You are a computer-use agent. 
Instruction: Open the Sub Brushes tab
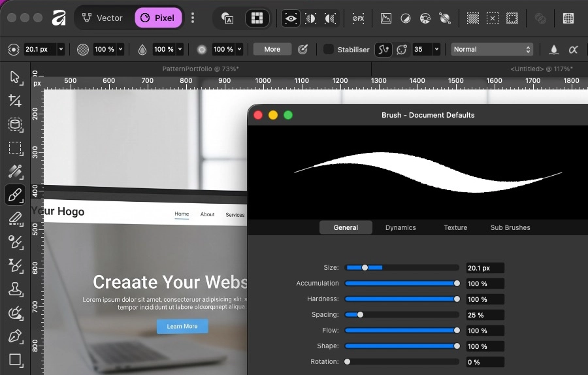(x=510, y=227)
